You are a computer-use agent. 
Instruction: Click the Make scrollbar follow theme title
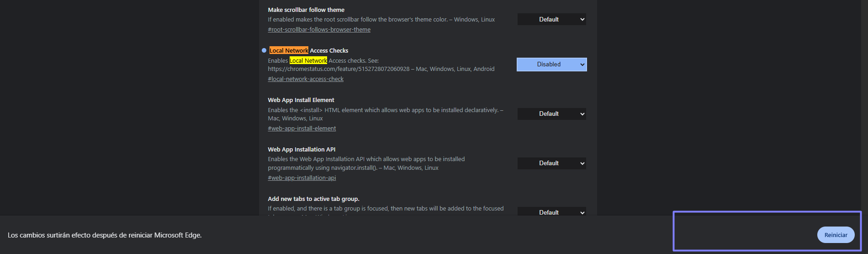[306, 10]
